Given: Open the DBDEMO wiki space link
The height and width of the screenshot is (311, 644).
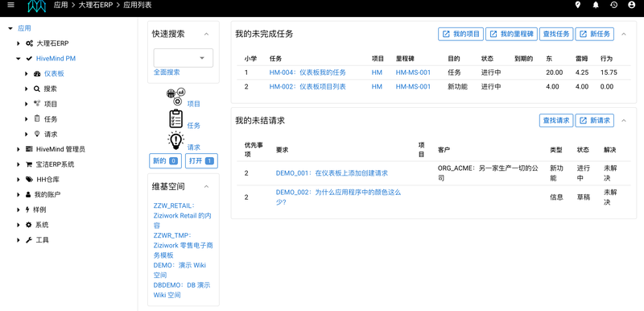Looking at the screenshot, I should tap(182, 290).
